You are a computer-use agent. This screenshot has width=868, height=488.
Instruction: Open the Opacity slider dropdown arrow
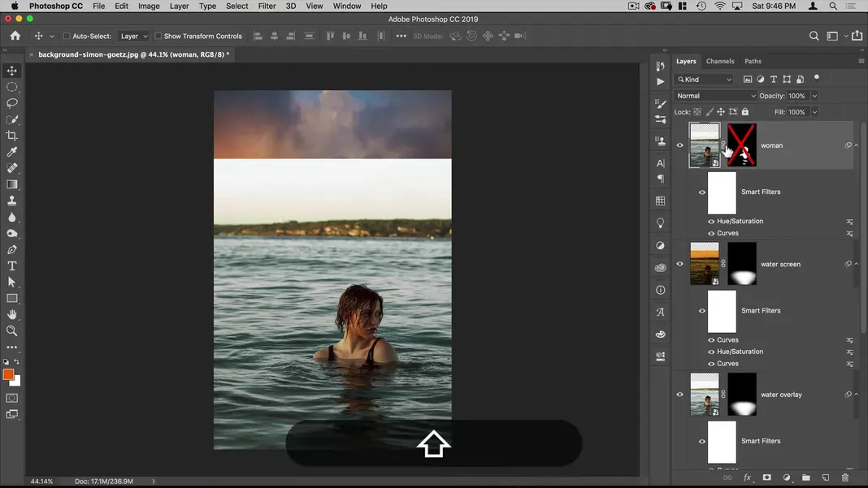point(814,96)
